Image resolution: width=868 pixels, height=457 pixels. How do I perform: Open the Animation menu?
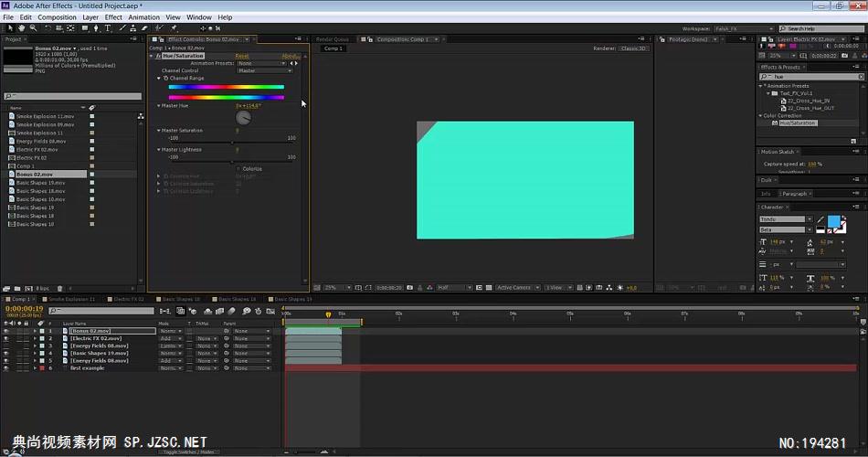point(144,17)
